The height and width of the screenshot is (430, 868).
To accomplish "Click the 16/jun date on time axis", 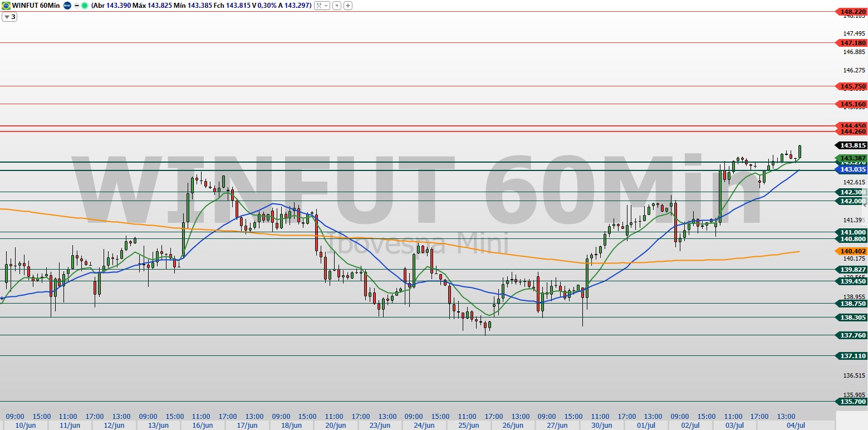I will [203, 426].
